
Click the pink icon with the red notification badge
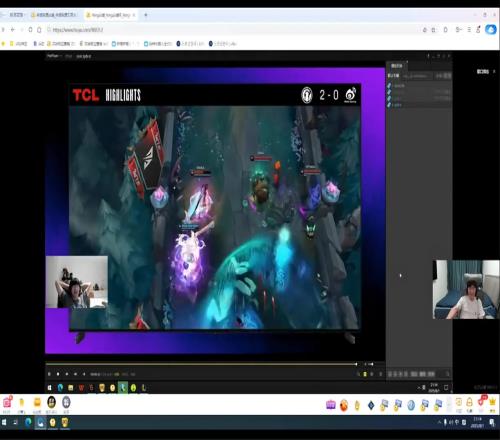(x=7, y=402)
